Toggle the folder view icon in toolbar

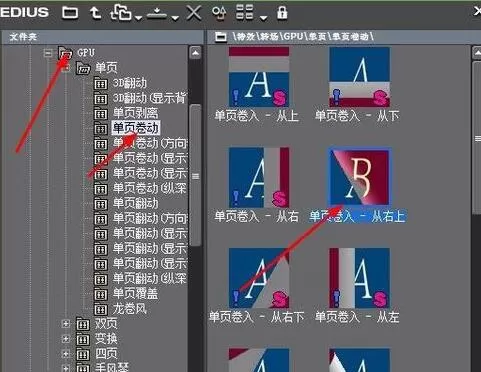70,13
